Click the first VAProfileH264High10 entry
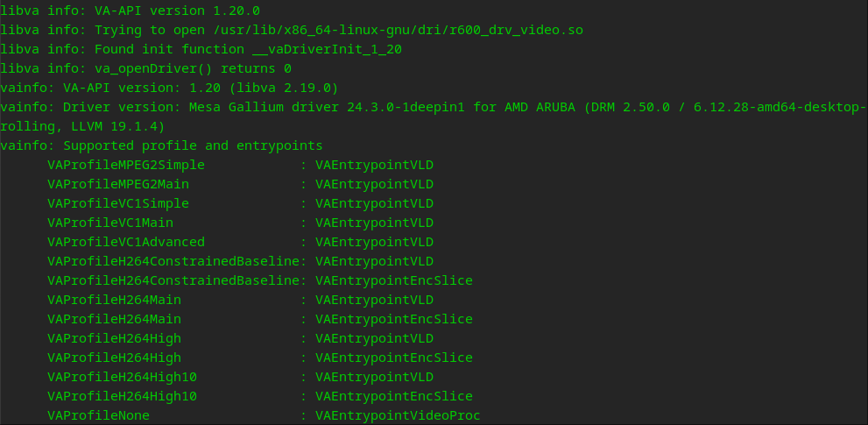The height and width of the screenshot is (425, 868). click(122, 377)
